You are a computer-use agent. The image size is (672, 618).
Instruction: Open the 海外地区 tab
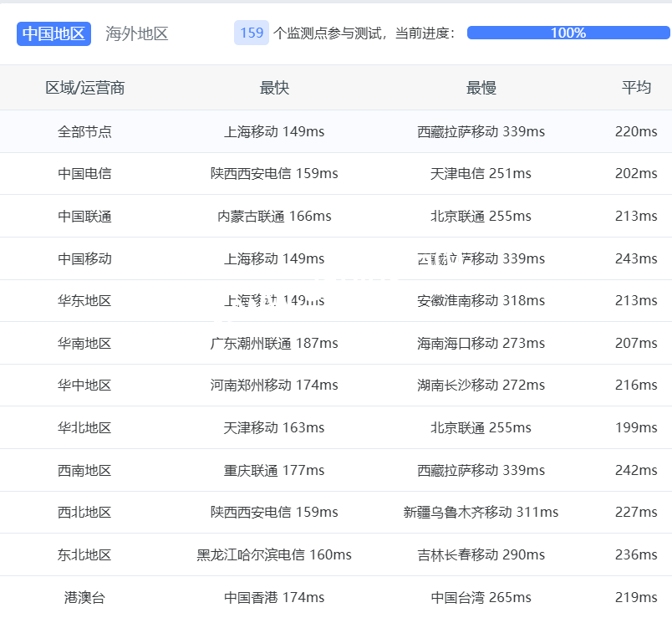point(137,33)
